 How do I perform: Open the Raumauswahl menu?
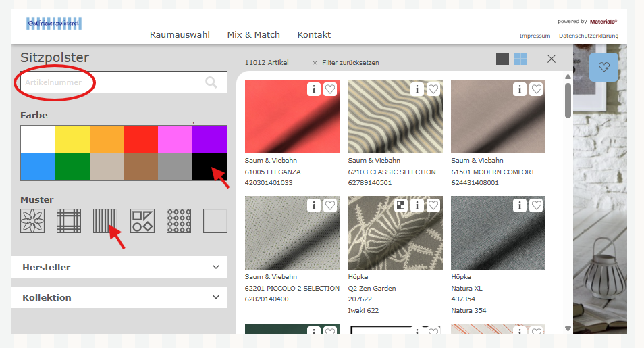[180, 35]
